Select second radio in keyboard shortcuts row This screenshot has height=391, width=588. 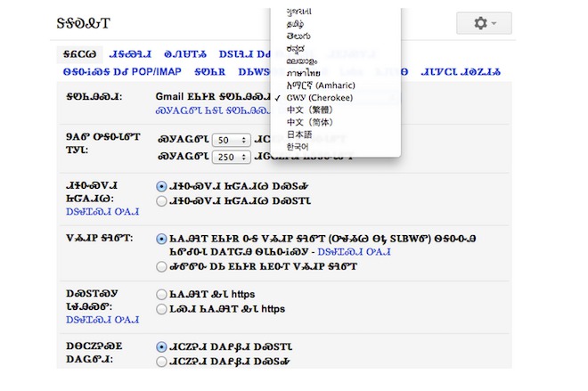pyautogui.click(x=161, y=201)
